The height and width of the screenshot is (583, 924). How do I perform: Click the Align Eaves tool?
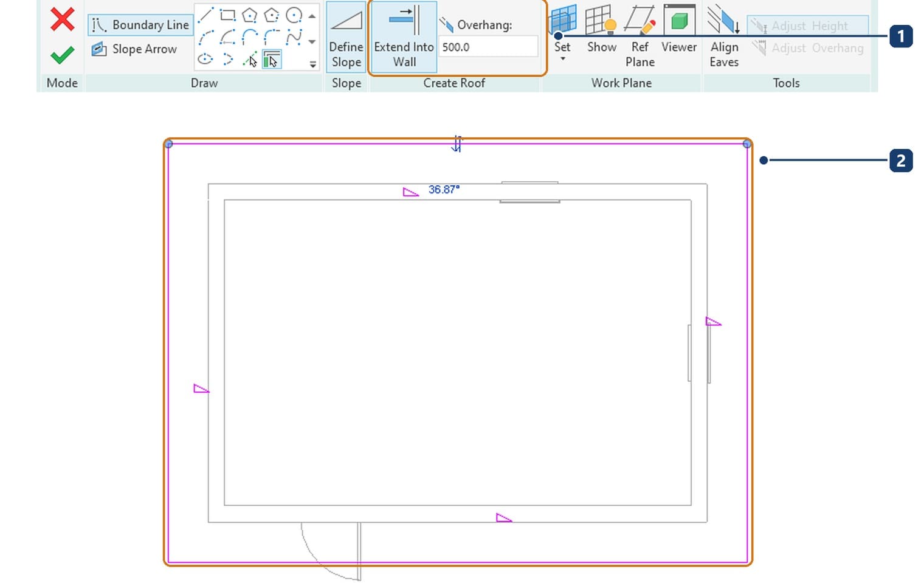point(724,36)
